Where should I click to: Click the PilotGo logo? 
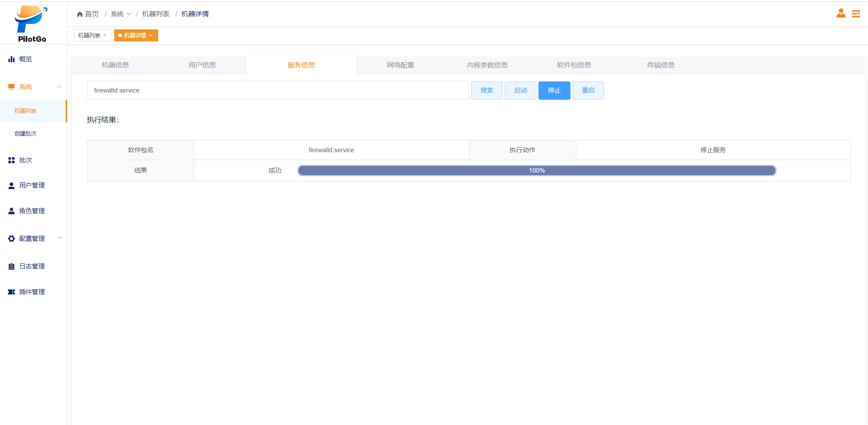(x=32, y=23)
